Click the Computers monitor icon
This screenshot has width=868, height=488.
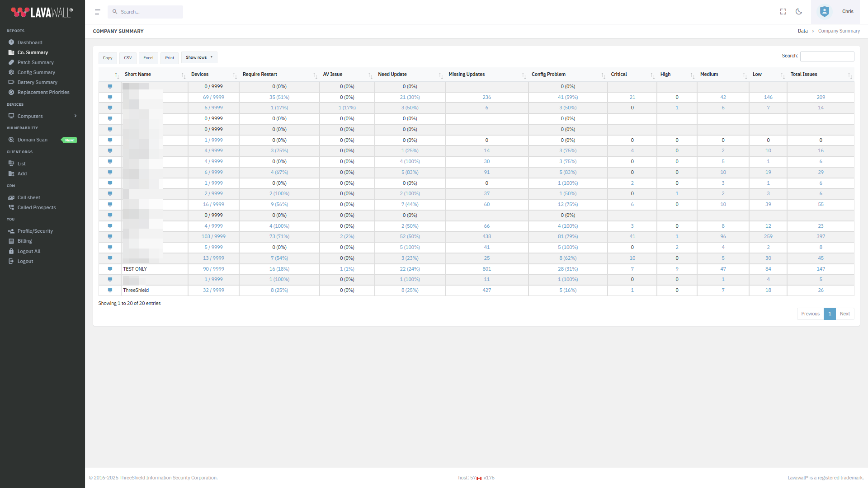[11, 116]
